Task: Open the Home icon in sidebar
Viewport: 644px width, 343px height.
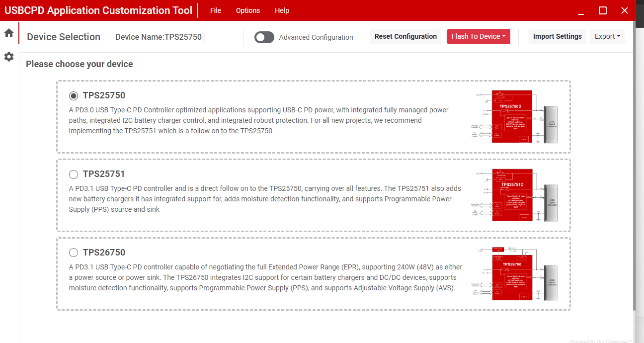Action: coord(8,33)
